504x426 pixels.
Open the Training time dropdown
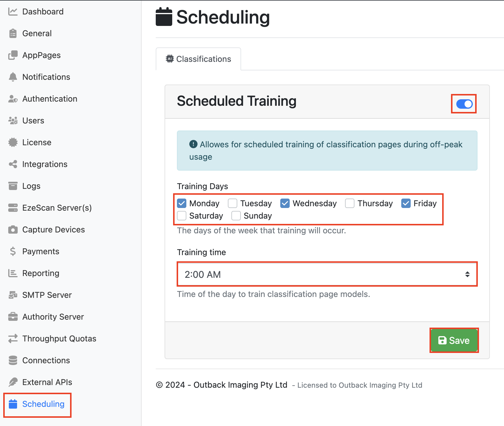[327, 274]
